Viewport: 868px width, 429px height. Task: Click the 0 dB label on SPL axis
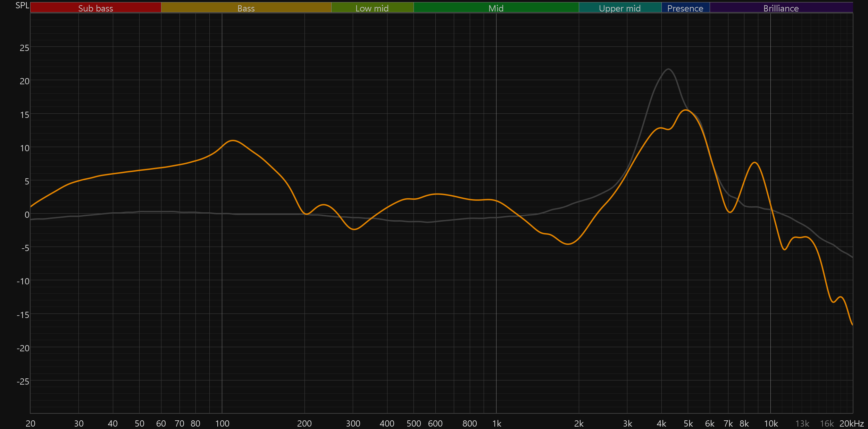coord(27,215)
